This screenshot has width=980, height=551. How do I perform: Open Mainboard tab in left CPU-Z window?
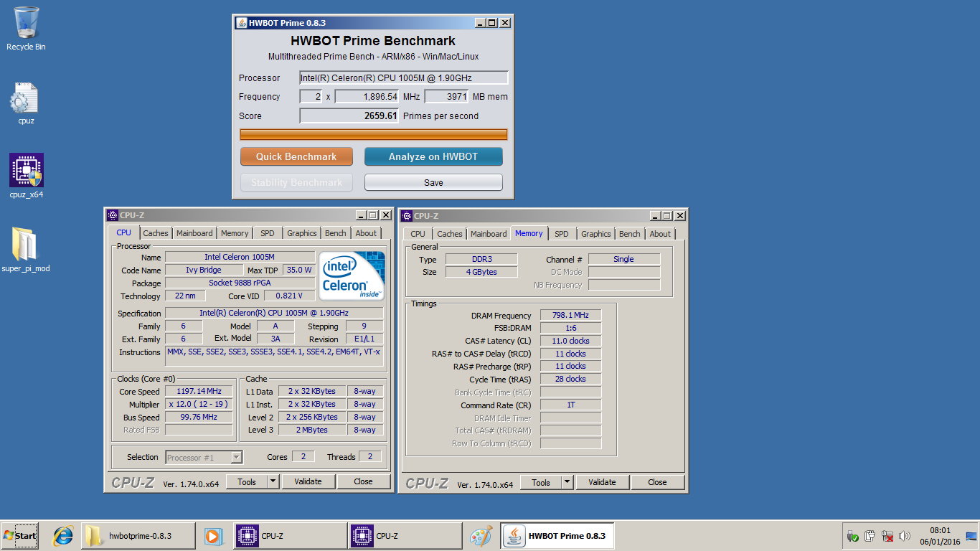194,233
